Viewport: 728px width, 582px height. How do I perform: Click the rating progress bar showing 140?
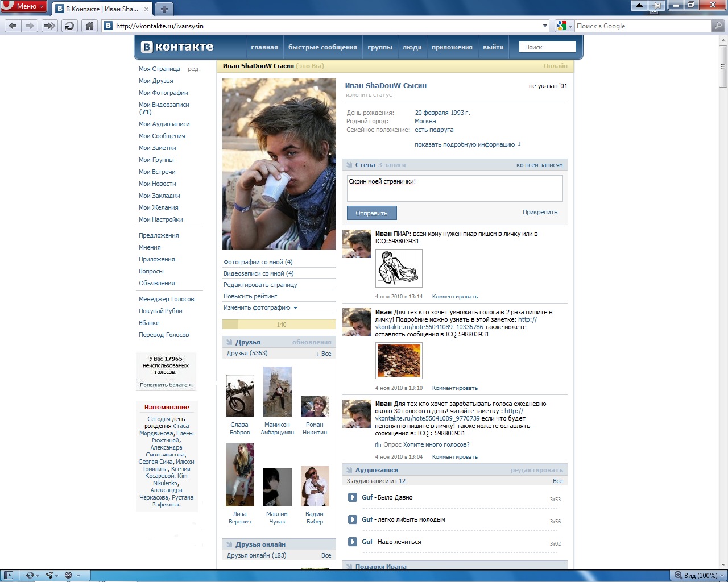pos(279,325)
